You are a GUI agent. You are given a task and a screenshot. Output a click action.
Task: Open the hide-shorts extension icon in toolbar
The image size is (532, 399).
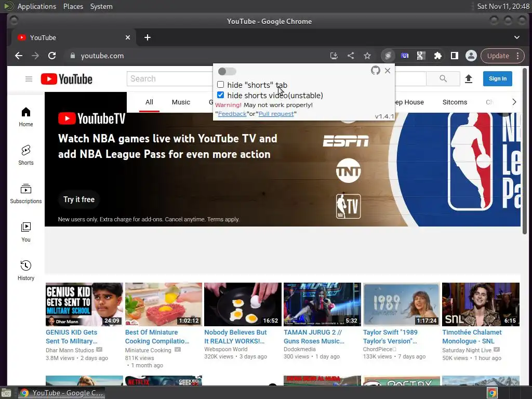[x=388, y=56]
